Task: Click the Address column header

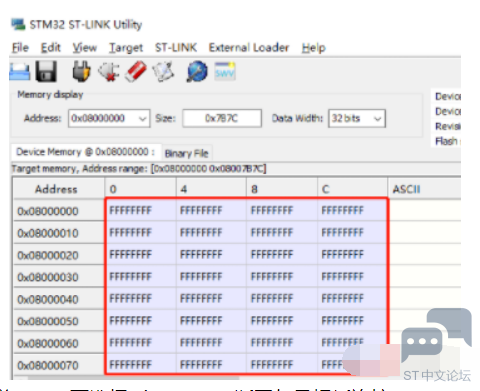Action: click(x=59, y=189)
